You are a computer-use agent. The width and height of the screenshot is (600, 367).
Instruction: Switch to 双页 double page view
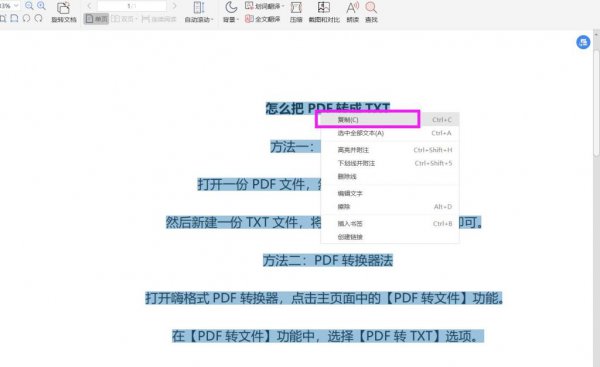(124, 19)
